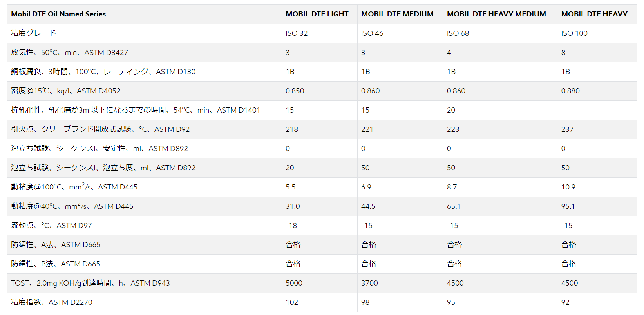
Task: Select the viscosity index value 102
Action: [x=292, y=302]
